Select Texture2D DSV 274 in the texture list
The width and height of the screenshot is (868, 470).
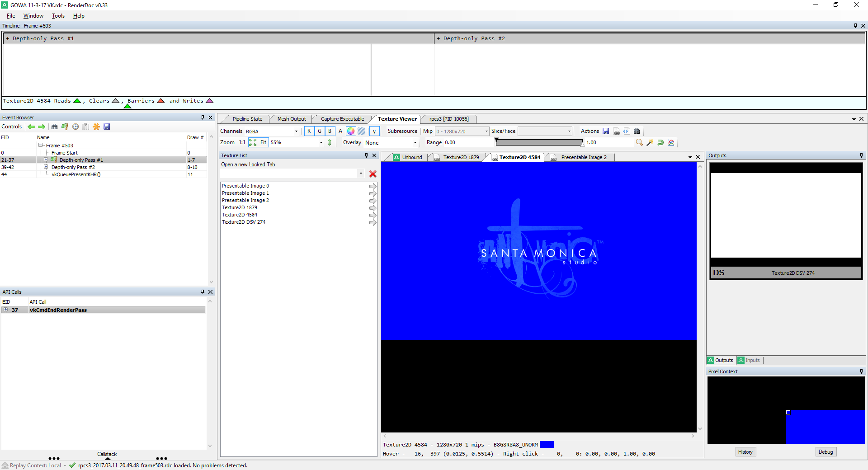click(244, 222)
